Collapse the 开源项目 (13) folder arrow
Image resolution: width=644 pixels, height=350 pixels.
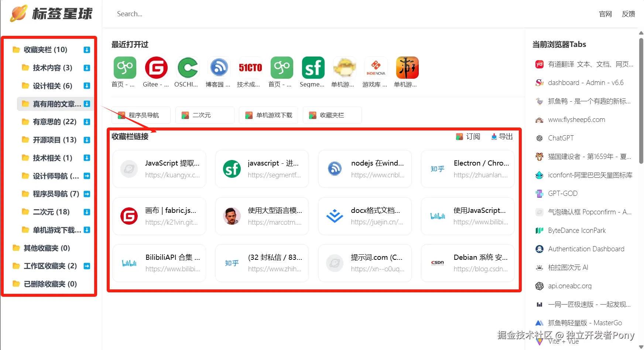(87, 140)
